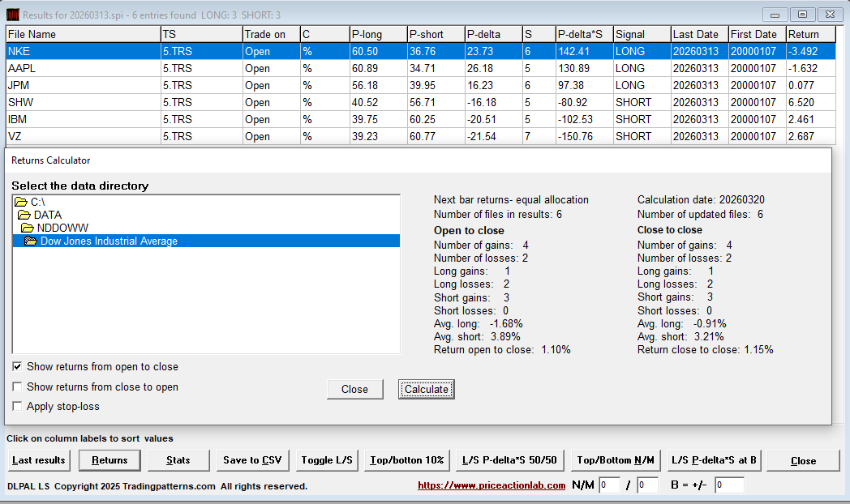The height and width of the screenshot is (504, 850).
Task: Click the Calculate button
Action: point(426,389)
